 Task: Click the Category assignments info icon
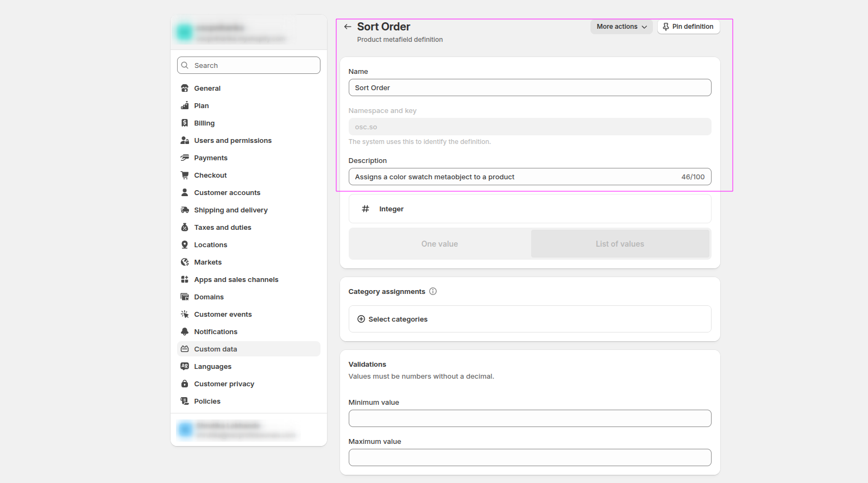(433, 291)
